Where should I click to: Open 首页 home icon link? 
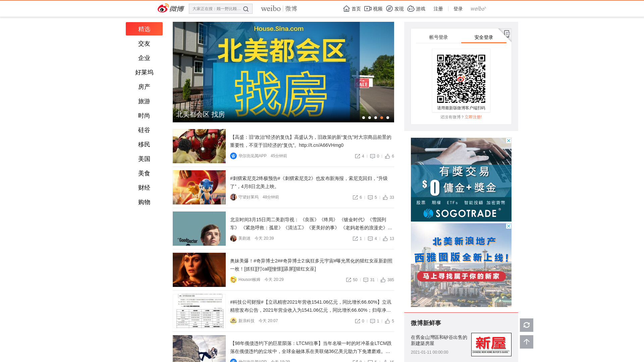[x=352, y=9]
